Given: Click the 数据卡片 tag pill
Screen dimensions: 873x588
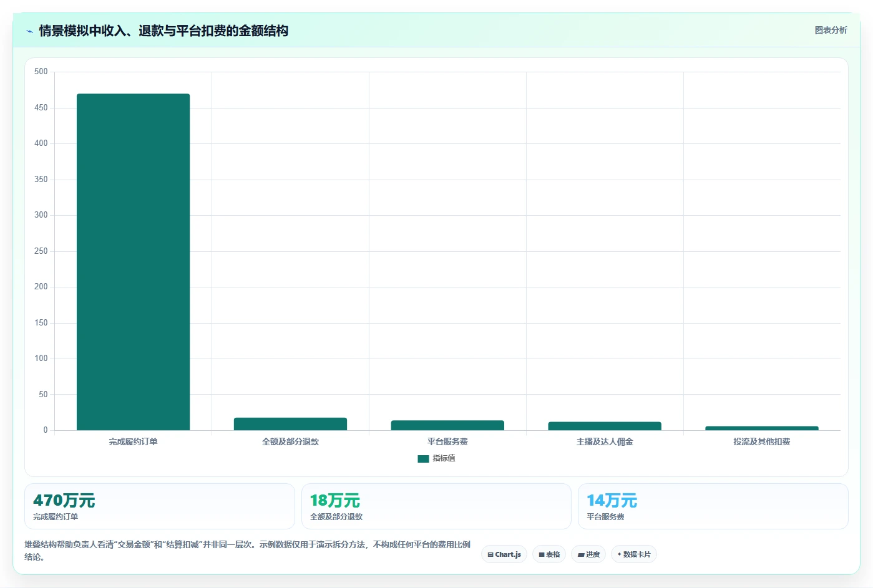Looking at the screenshot, I should 634,554.
